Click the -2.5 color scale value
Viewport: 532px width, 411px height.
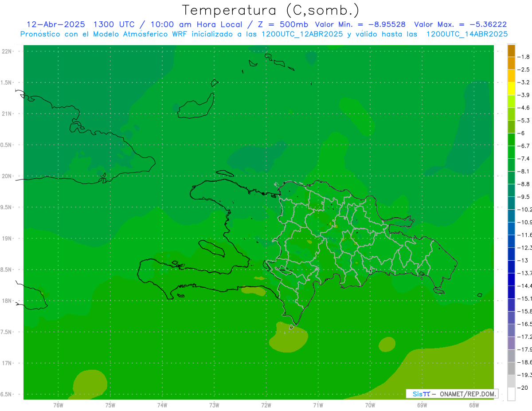[x=524, y=70]
